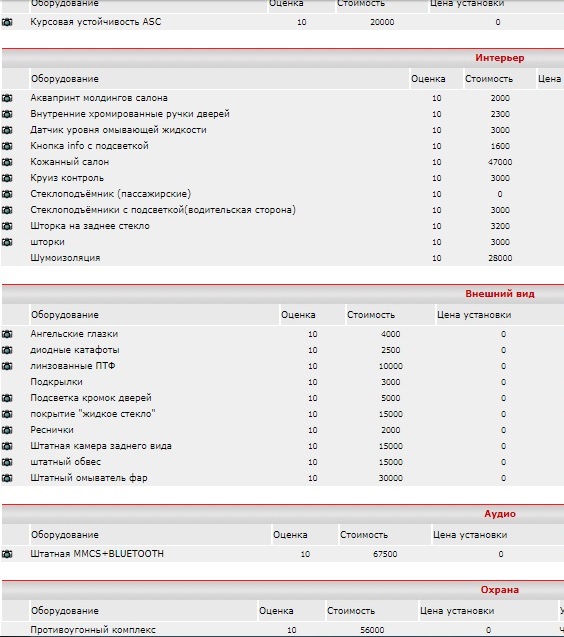Viewport: 564px width, 637px height.
Task: Select Штатная MMCS+BLUETOOTH text
Action: click(x=97, y=554)
